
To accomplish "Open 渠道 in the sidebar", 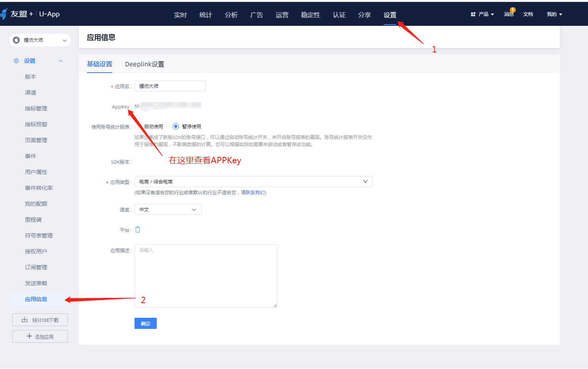I will pyautogui.click(x=31, y=93).
